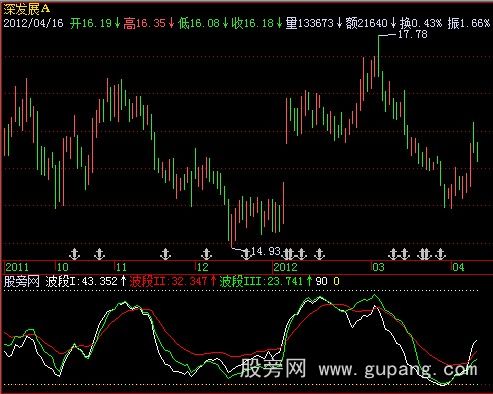Click the amplitude 振1.66% value
The image size is (493, 394).
469,23
